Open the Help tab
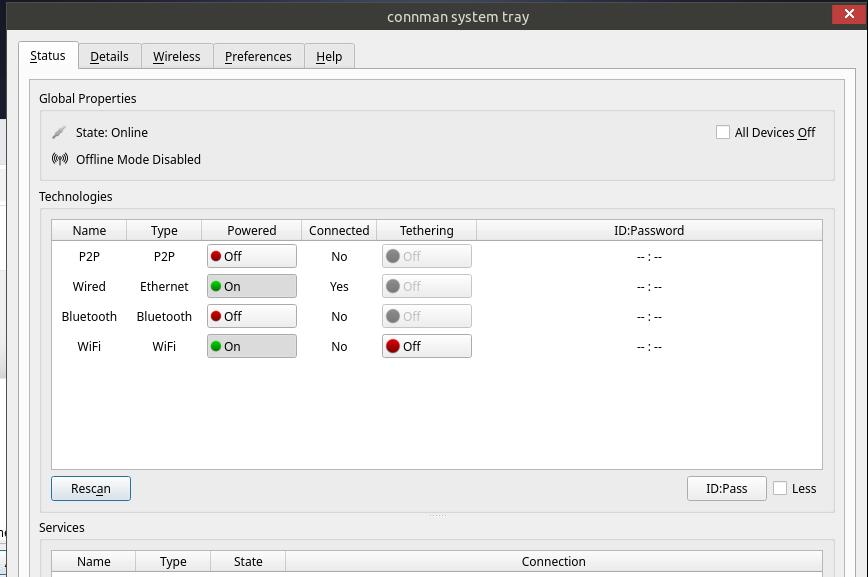This screenshot has height=577, width=868. tap(329, 56)
